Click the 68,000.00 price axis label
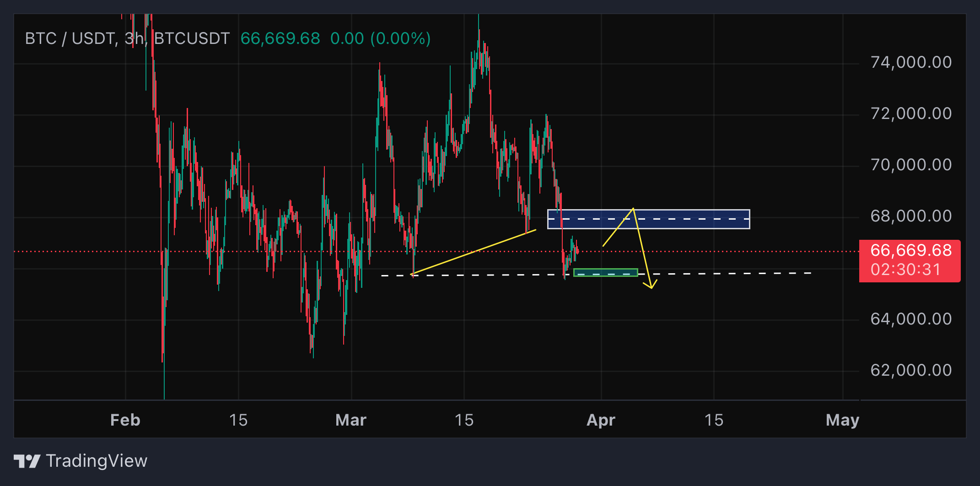This screenshot has width=980, height=486. pyautogui.click(x=910, y=216)
